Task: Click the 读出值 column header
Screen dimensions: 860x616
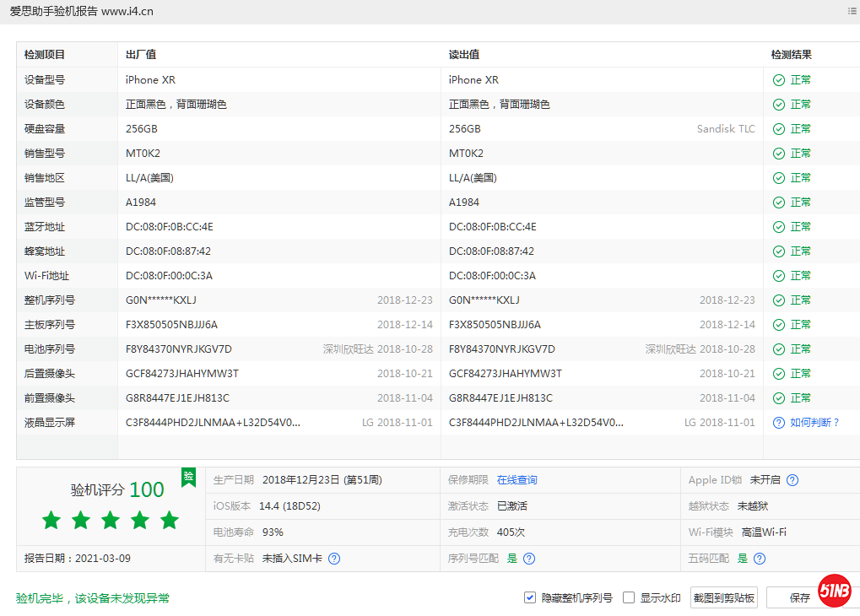Action: tap(464, 55)
